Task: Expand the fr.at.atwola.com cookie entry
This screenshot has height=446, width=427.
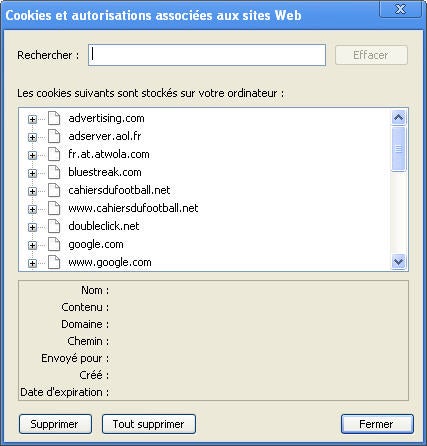Action: [x=32, y=155]
